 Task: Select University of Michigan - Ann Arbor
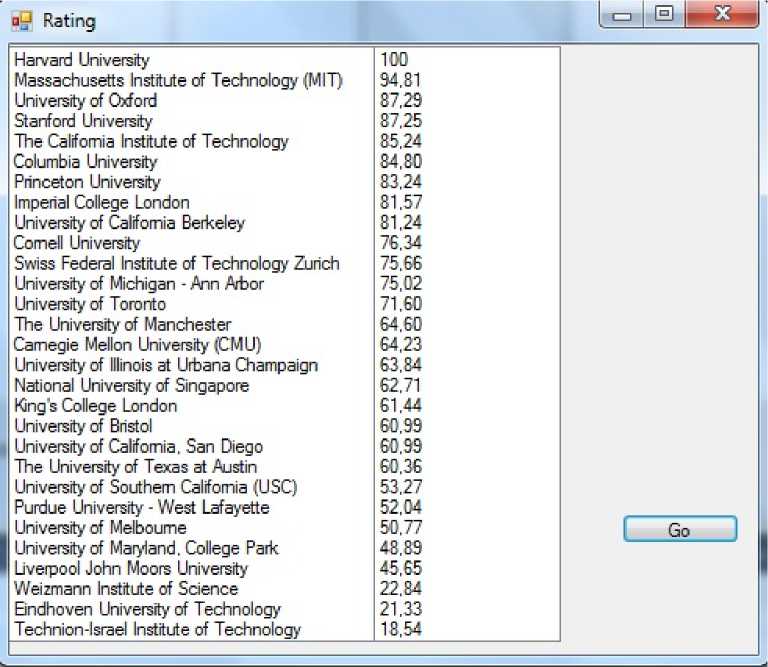[x=139, y=284]
